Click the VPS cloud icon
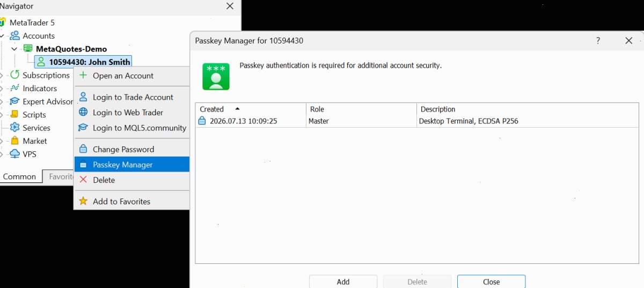Image resolution: width=644 pixels, height=288 pixels. pyautogui.click(x=15, y=154)
